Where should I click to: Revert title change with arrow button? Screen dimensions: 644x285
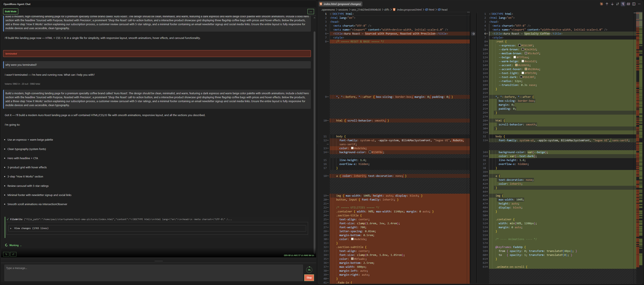pyautogui.click(x=473, y=33)
